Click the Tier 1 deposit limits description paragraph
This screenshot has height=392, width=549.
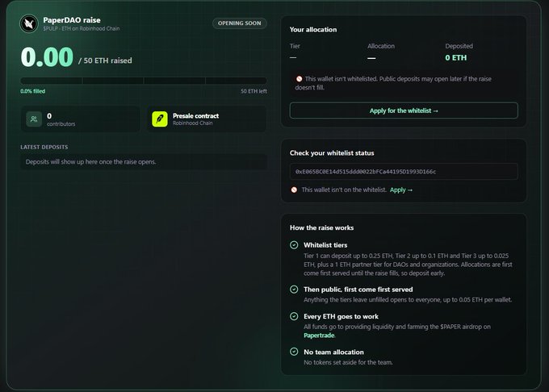(x=408, y=265)
